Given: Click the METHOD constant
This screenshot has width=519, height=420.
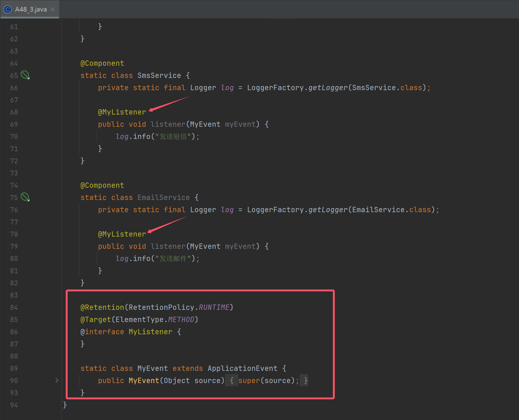Looking at the screenshot, I should coord(181,320).
